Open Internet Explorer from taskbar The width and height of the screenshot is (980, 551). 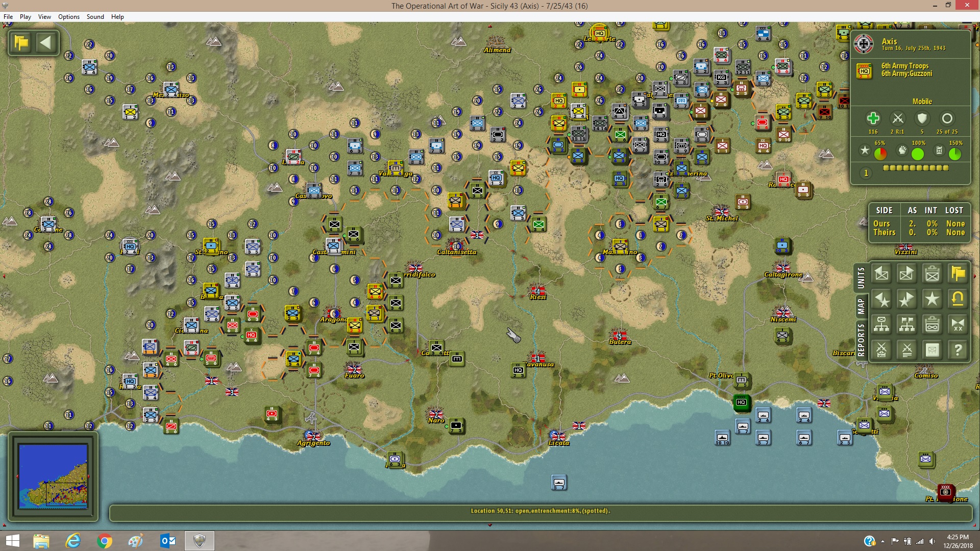pos(73,541)
